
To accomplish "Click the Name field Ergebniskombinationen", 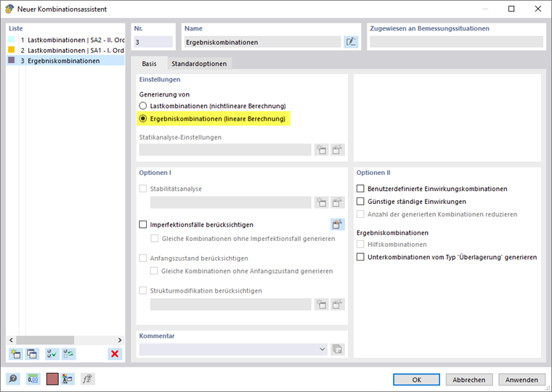I will 263,42.
